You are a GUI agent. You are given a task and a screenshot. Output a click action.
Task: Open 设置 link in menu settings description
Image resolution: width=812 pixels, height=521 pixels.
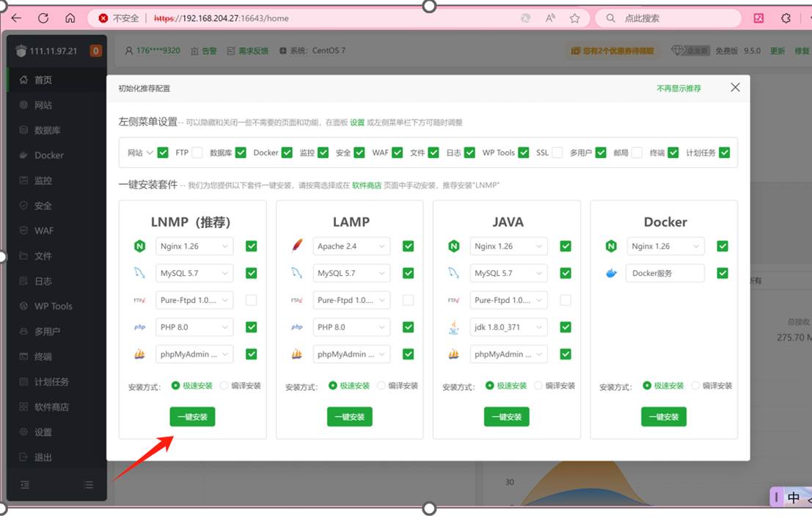click(357, 123)
